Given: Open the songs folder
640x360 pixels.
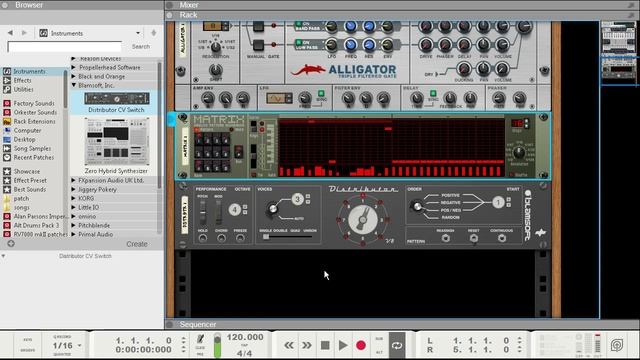Looking at the screenshot, I should pyautogui.click(x=22, y=207).
